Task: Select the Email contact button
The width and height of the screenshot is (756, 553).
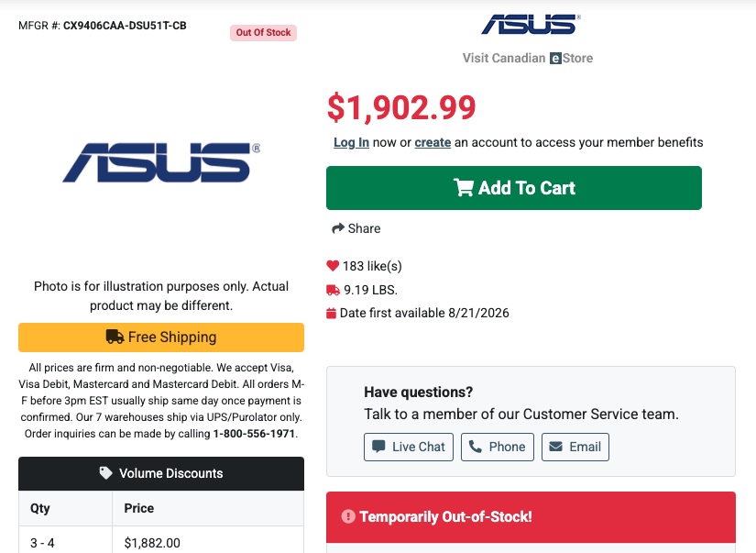Action: tap(575, 447)
